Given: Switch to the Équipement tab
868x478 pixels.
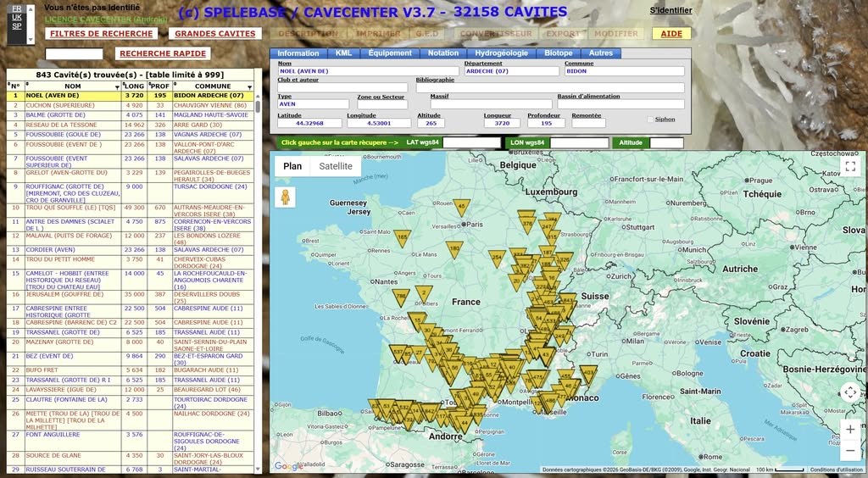Looking at the screenshot, I should click(x=390, y=53).
